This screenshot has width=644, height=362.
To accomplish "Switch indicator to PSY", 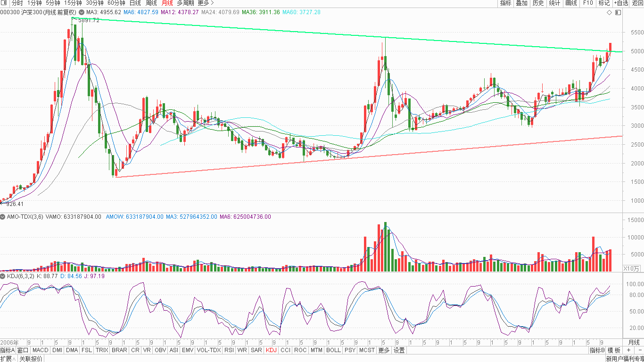I will [350, 350].
